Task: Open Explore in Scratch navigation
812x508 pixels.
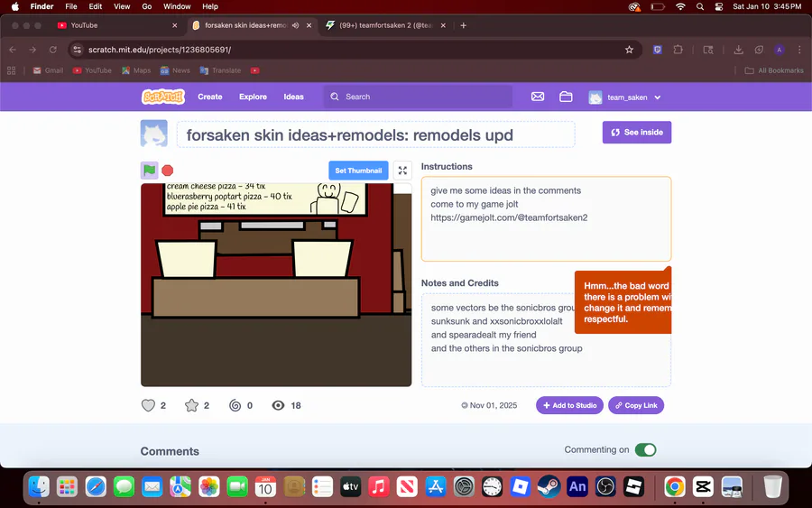Action: [x=253, y=97]
